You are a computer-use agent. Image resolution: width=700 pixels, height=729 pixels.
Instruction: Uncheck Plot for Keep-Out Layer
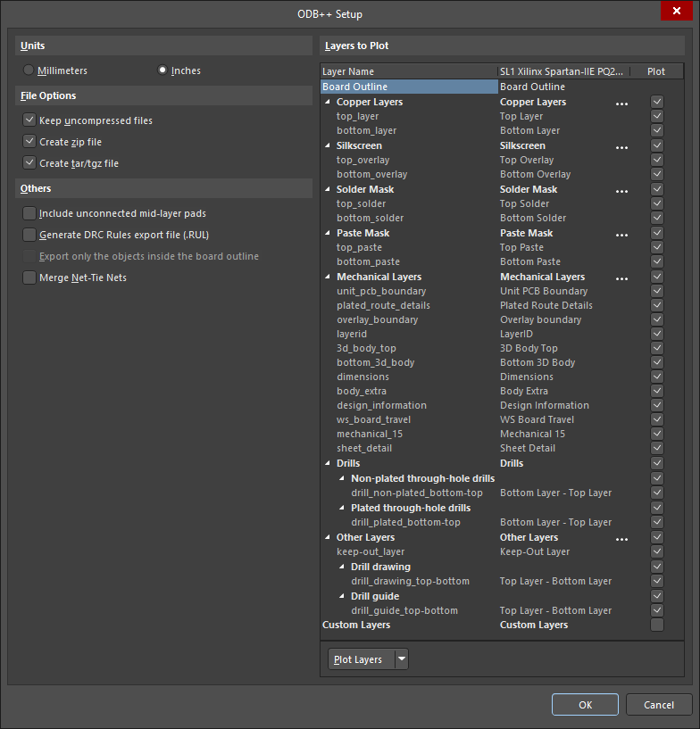[657, 551]
